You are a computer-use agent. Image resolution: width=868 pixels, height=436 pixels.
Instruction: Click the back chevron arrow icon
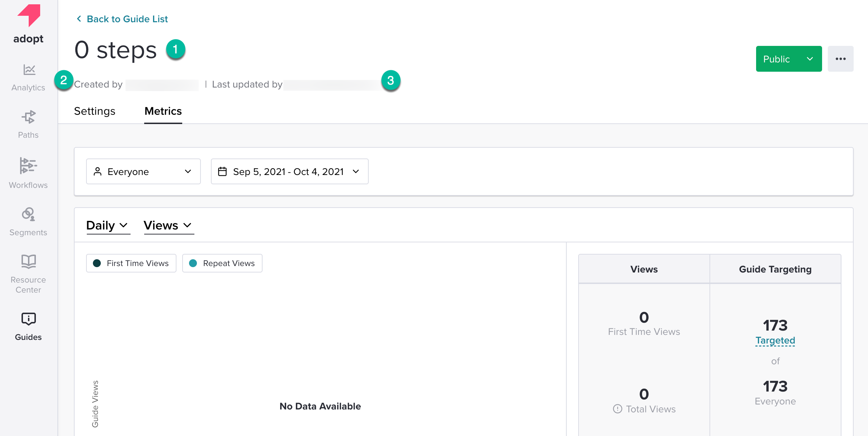(x=79, y=19)
